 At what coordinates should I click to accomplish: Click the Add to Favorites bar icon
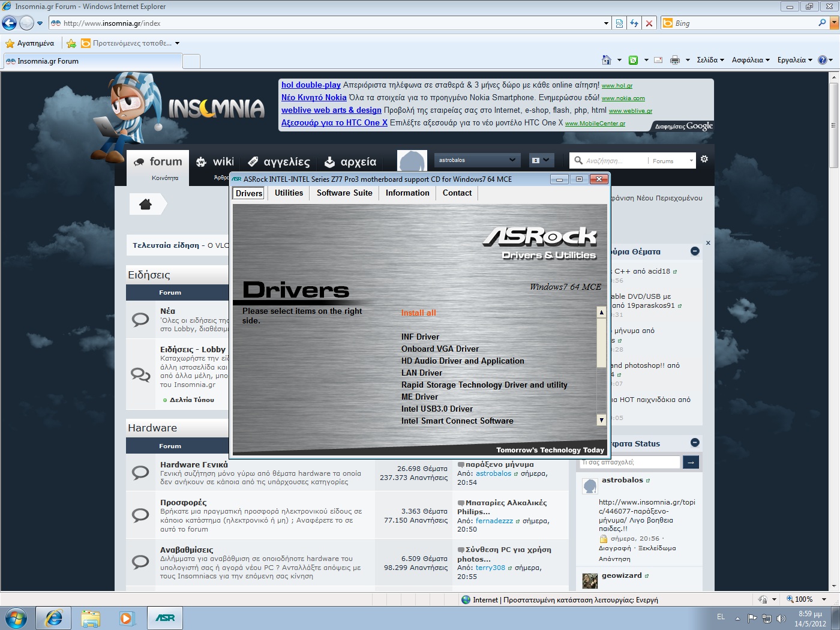pyautogui.click(x=71, y=43)
